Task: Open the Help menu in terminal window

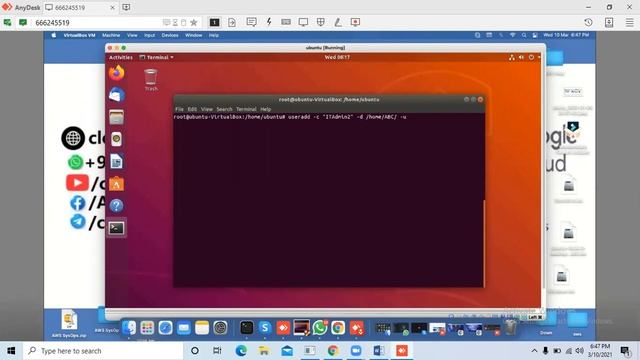Action: (266, 109)
